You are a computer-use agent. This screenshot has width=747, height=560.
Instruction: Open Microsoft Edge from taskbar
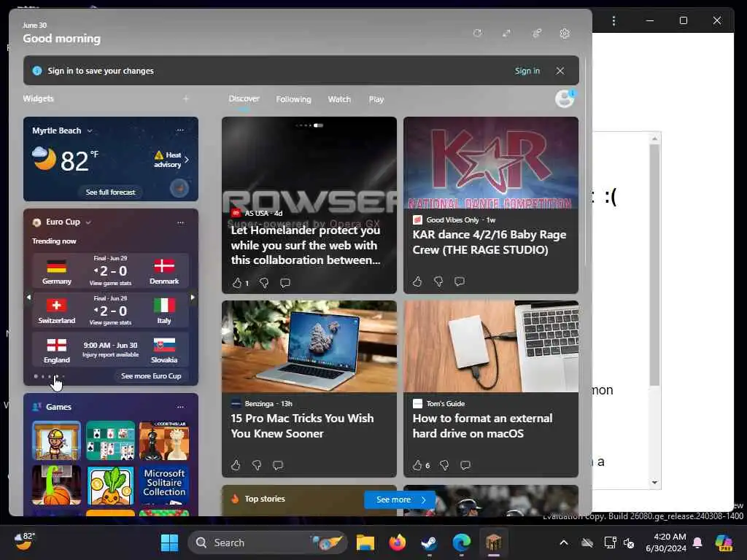click(461, 542)
